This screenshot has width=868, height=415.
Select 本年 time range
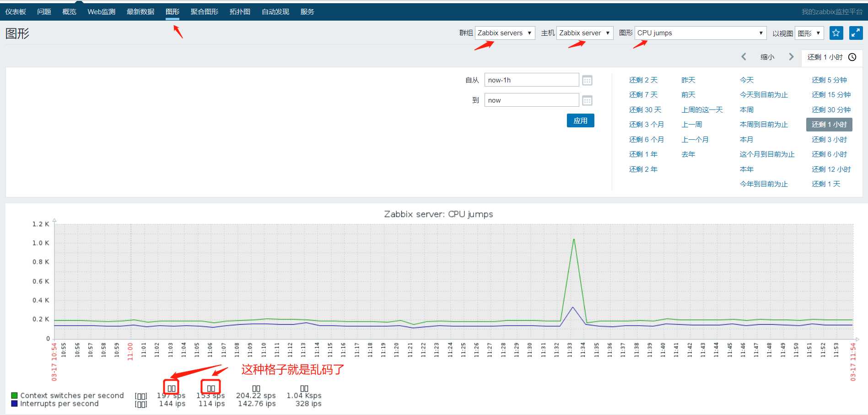(747, 169)
